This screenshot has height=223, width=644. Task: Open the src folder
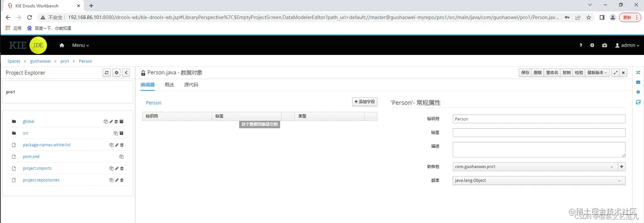pos(26,133)
